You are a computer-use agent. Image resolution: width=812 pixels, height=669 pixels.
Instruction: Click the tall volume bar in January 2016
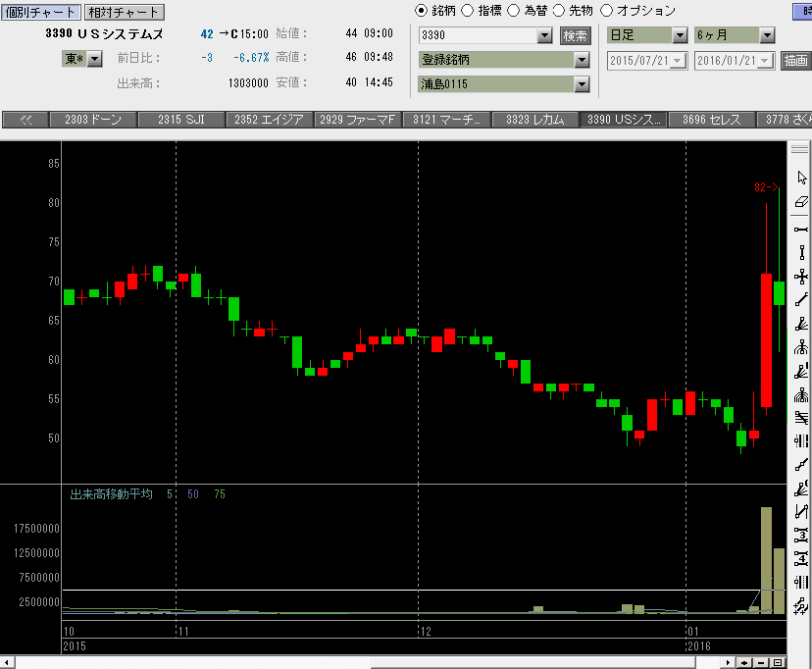coord(767,560)
